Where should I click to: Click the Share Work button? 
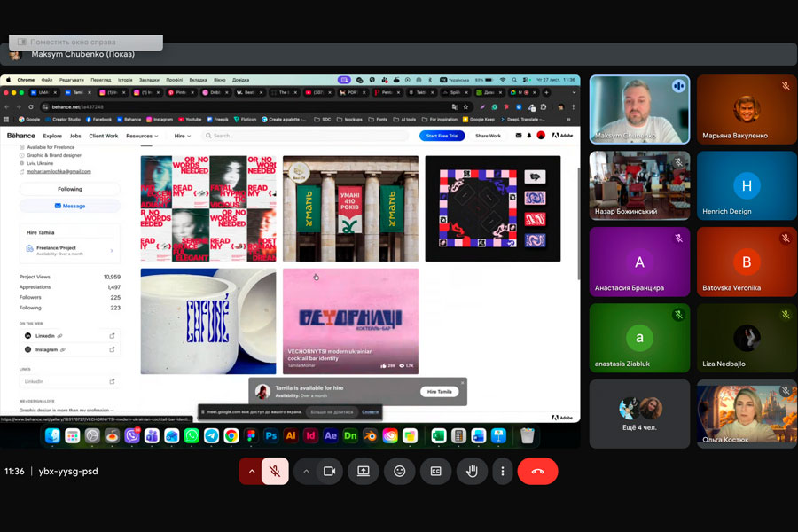(488, 136)
